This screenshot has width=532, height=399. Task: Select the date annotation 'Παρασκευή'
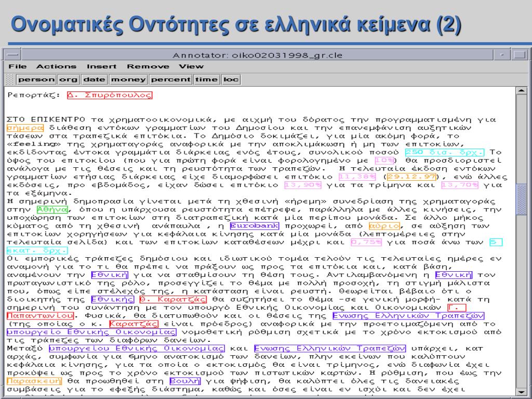[34, 381]
